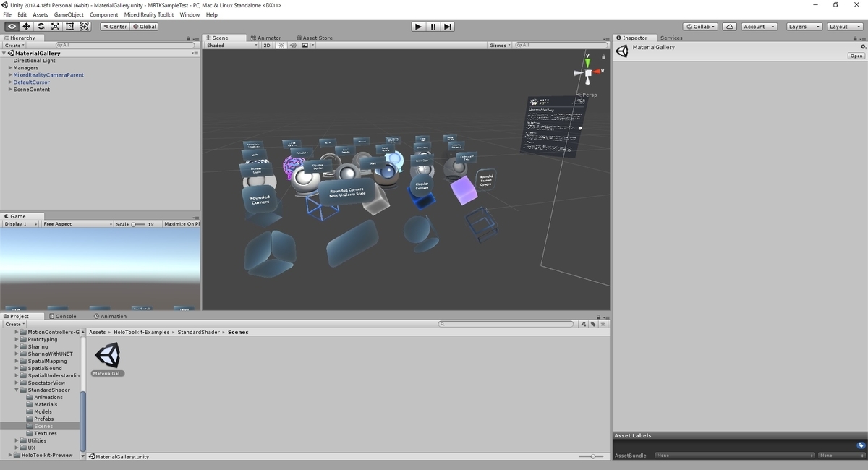868x470 pixels.
Task: Toggle 2D scene view mode
Action: tap(266, 46)
